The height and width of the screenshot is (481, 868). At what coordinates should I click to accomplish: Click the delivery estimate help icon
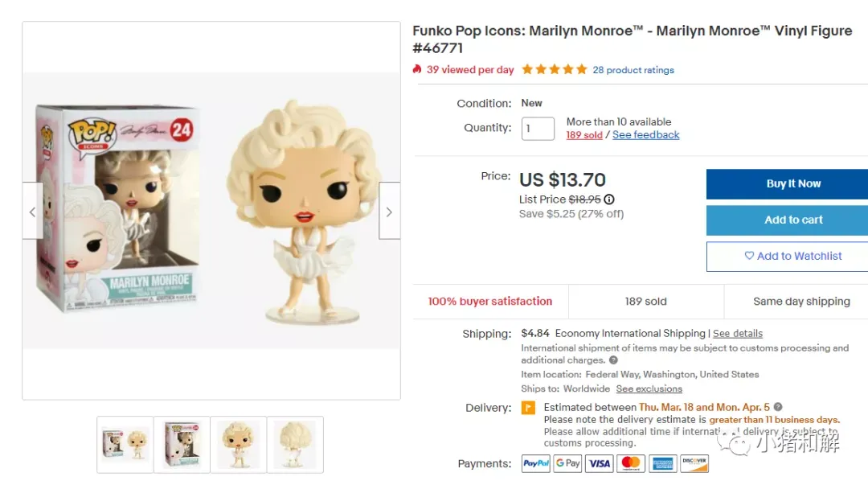pos(778,407)
